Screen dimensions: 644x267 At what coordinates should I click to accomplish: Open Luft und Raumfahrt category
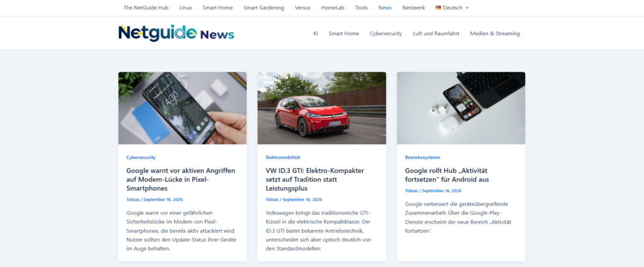point(436,34)
